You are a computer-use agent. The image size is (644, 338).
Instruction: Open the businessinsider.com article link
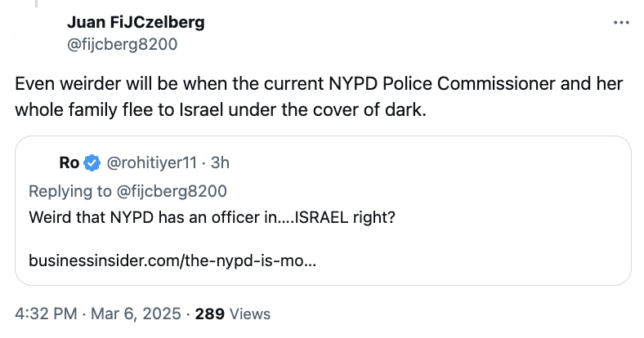(x=172, y=261)
